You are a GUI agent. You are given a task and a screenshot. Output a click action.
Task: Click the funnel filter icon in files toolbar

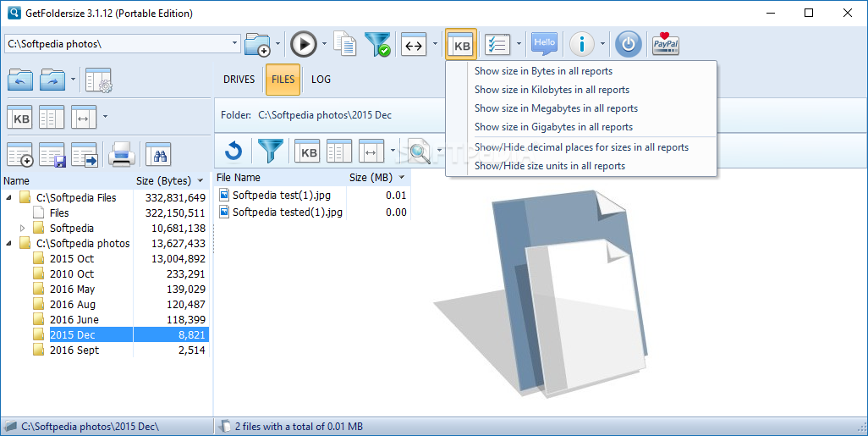(271, 151)
